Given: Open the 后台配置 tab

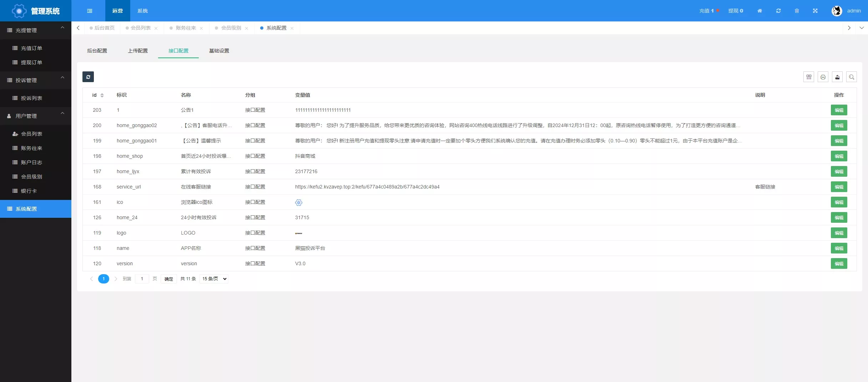Looking at the screenshot, I should [x=97, y=51].
